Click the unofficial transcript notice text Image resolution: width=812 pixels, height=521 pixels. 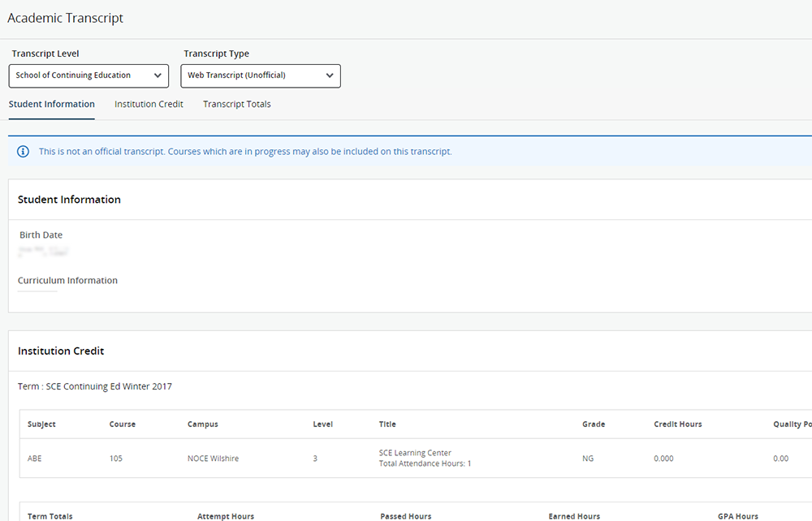click(245, 152)
